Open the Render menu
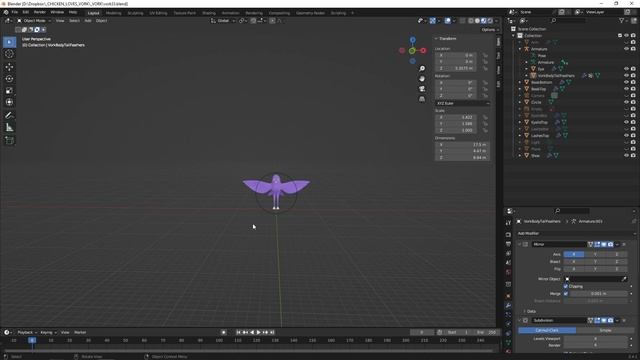The width and height of the screenshot is (640, 360). click(40, 12)
